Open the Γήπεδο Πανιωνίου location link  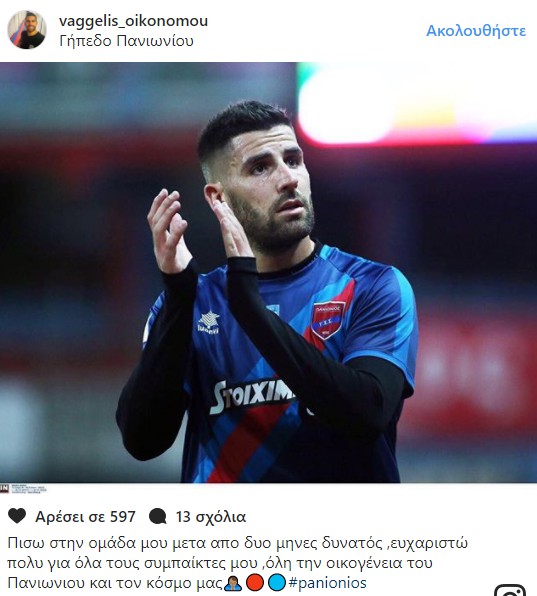pyautogui.click(x=126, y=41)
